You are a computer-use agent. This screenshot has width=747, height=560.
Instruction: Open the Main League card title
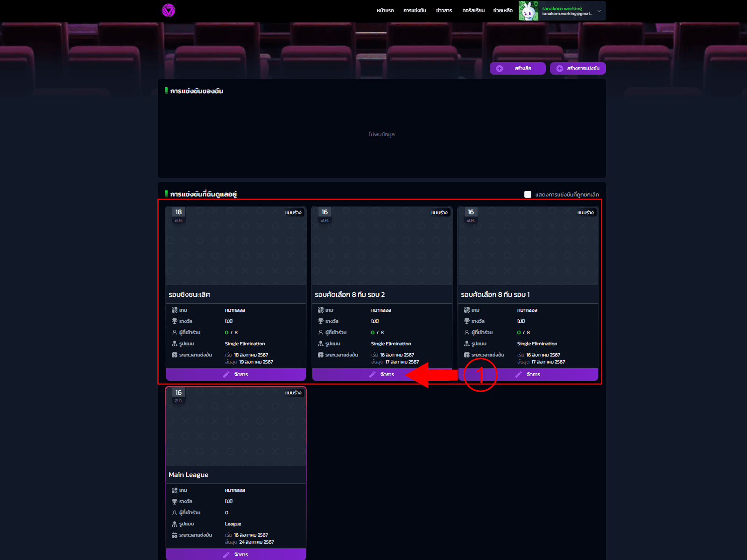(189, 475)
